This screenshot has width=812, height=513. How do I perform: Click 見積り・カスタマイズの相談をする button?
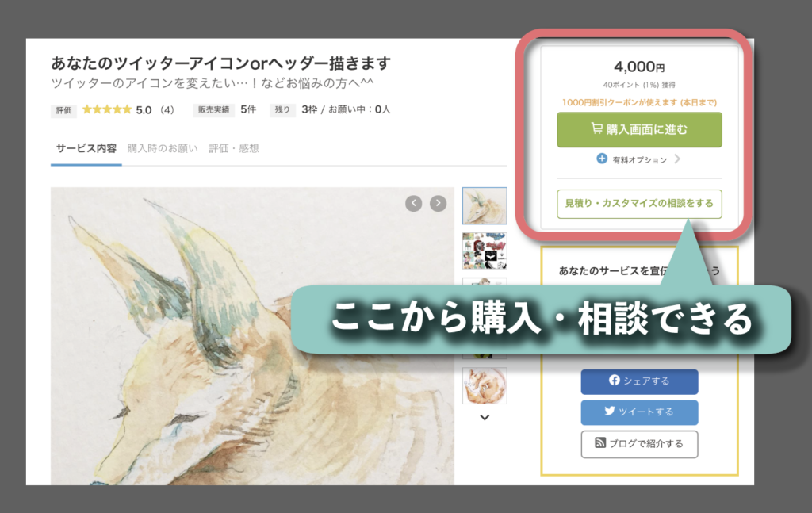coord(640,204)
